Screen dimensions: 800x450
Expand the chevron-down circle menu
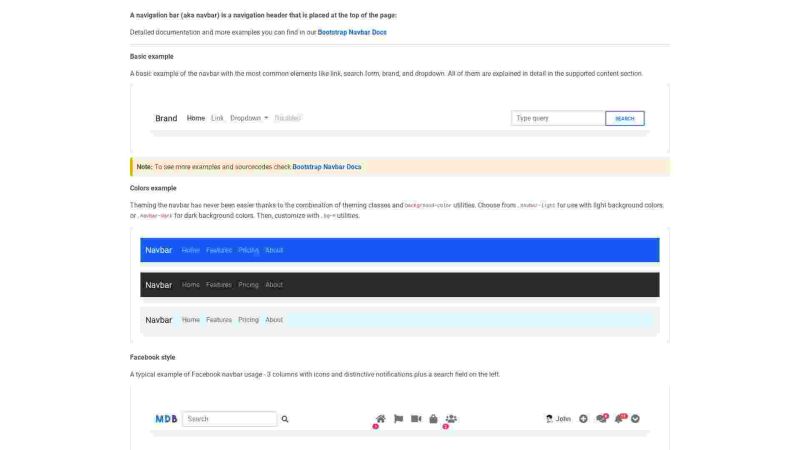635,419
